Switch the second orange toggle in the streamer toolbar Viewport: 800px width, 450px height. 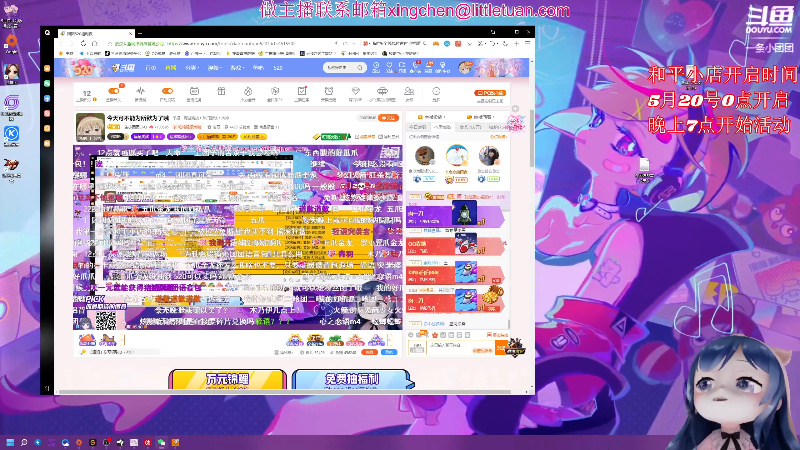(x=167, y=91)
